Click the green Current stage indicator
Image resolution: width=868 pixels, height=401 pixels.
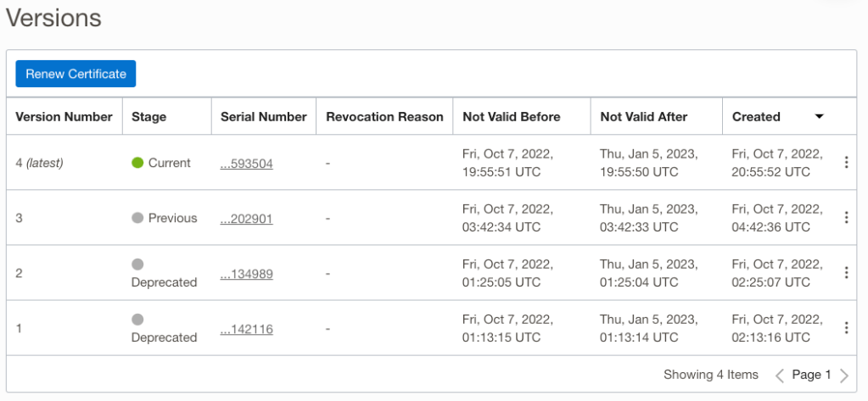[x=137, y=163]
